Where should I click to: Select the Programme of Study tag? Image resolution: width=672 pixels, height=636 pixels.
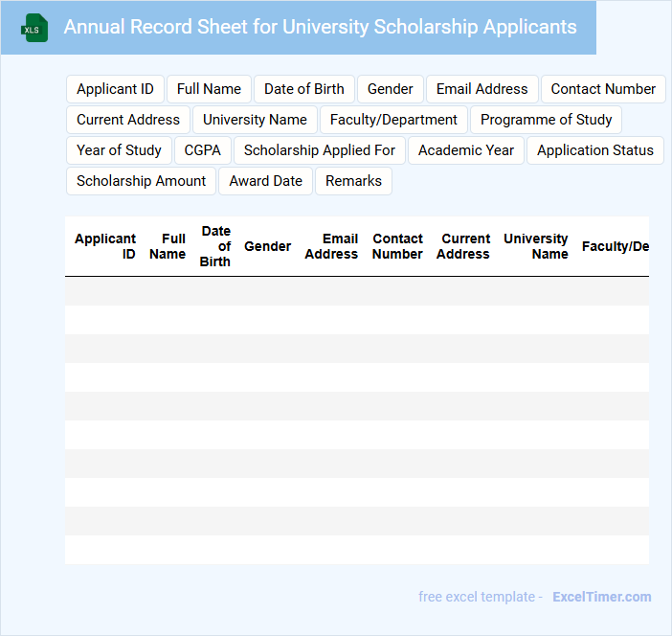click(x=546, y=120)
